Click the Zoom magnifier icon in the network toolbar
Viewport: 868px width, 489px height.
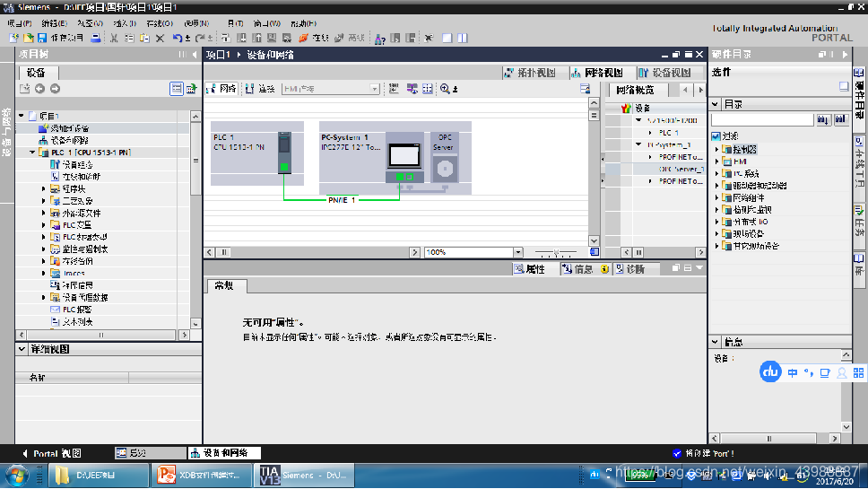445,89
